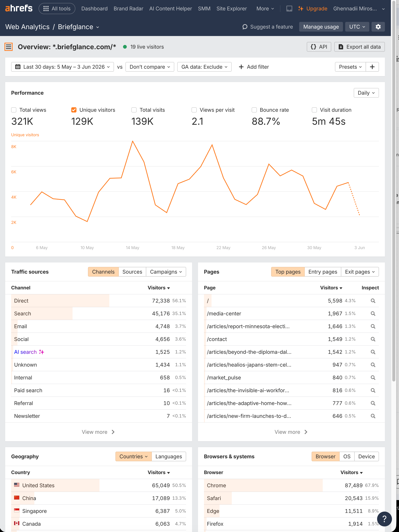Enable the Total visits checkbox
The height and width of the screenshot is (532, 399).
point(134,110)
